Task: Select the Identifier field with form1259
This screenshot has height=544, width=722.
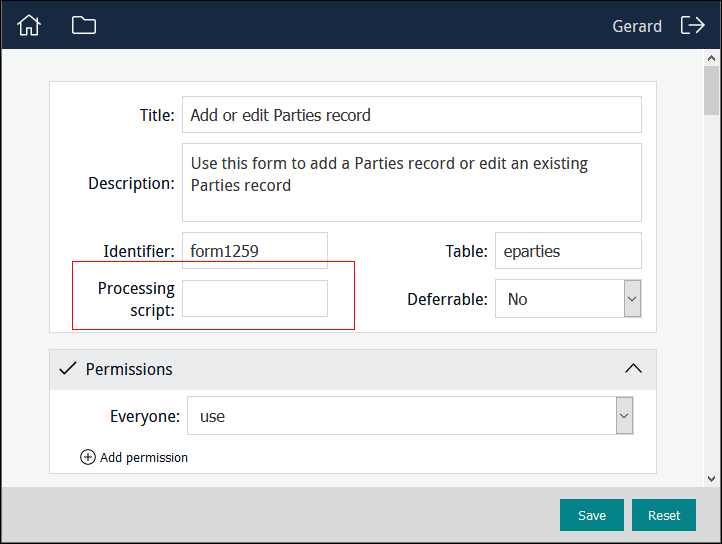Action: [x=255, y=251]
